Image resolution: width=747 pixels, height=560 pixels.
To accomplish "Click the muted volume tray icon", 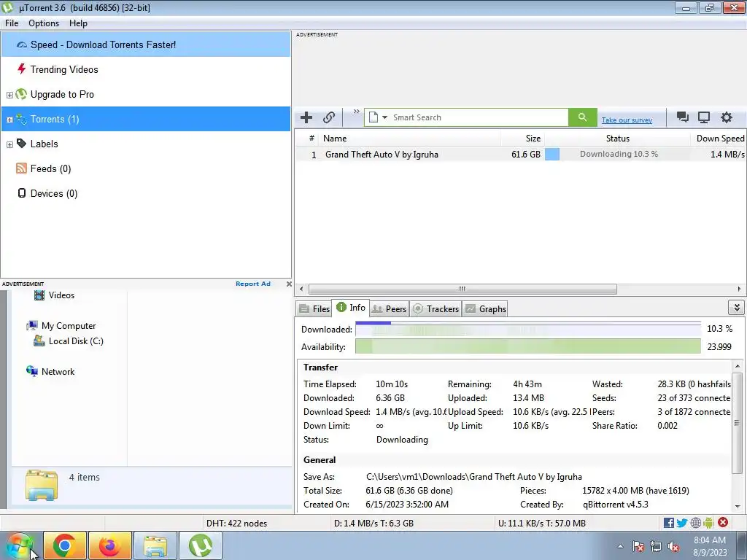I will tap(673, 547).
